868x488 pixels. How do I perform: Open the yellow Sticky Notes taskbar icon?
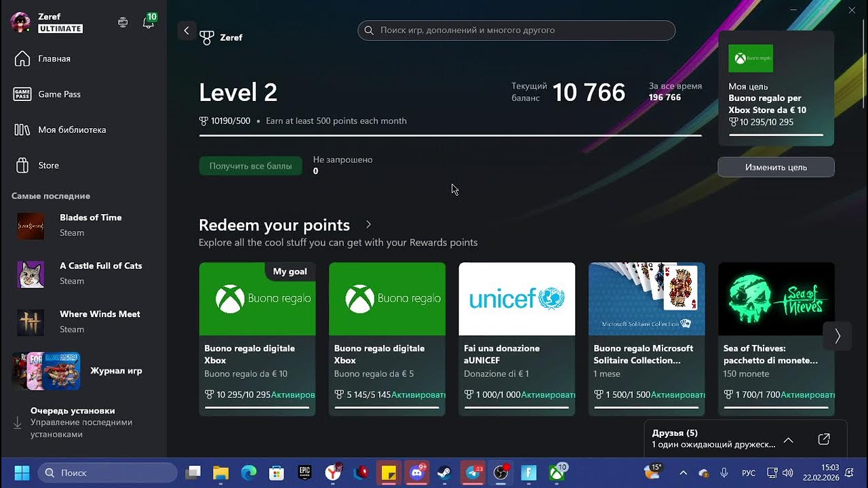(x=389, y=472)
